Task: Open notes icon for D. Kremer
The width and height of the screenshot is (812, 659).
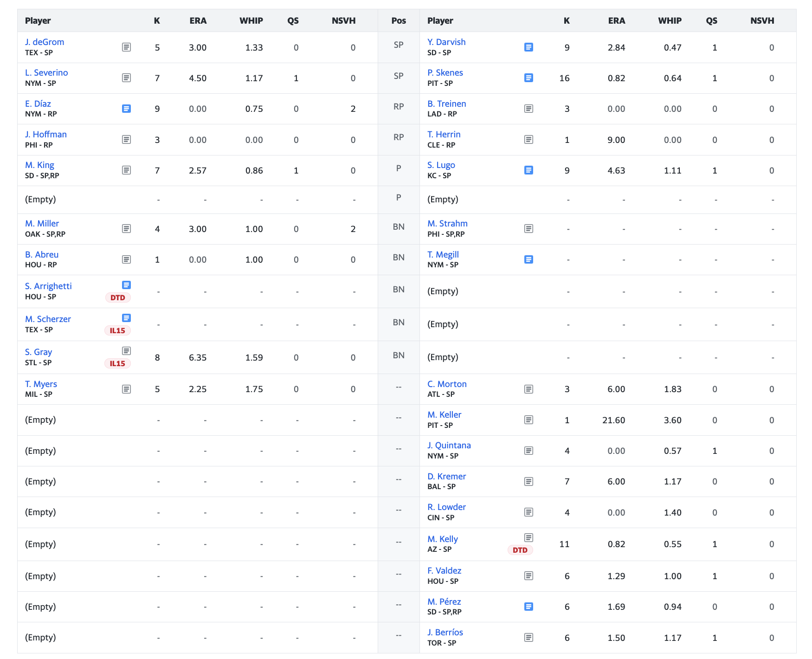Action: pos(528,481)
